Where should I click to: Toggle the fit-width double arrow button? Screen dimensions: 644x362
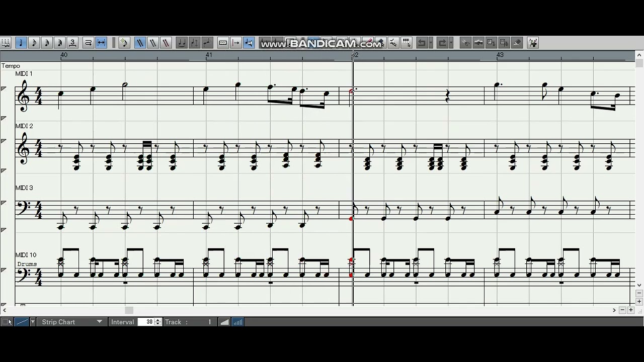[x=101, y=43]
